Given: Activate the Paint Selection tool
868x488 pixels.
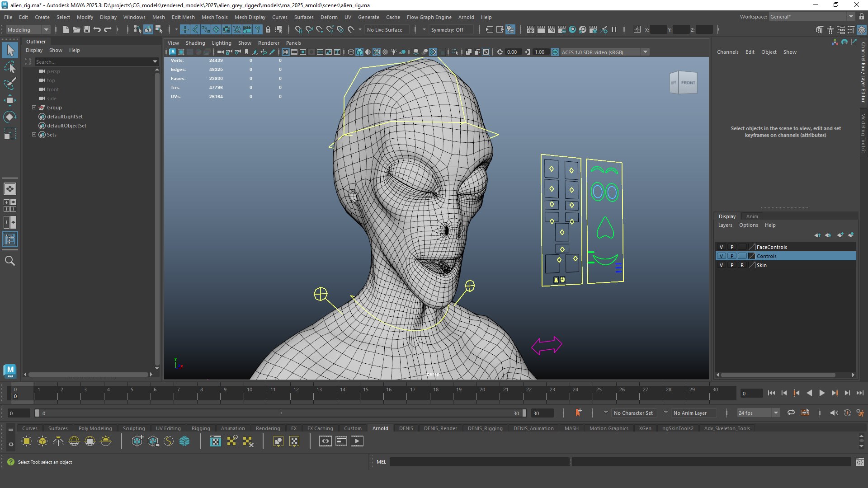Looking at the screenshot, I should pyautogui.click(x=10, y=84).
